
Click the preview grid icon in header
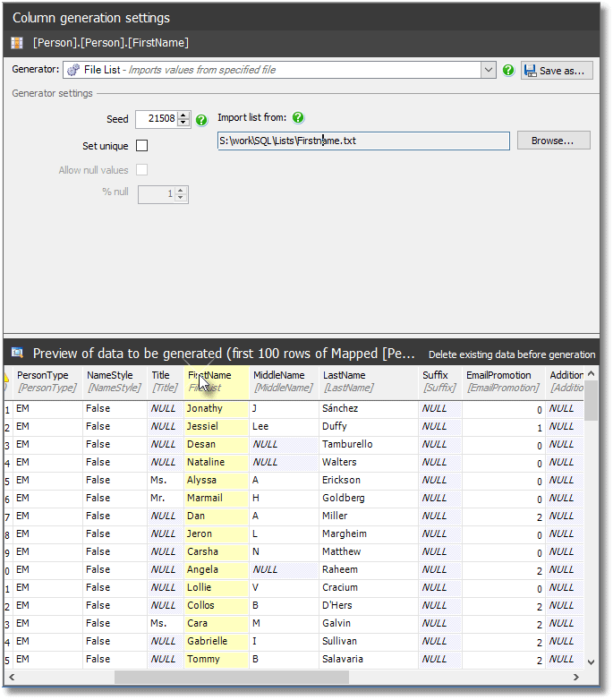pyautogui.click(x=17, y=353)
